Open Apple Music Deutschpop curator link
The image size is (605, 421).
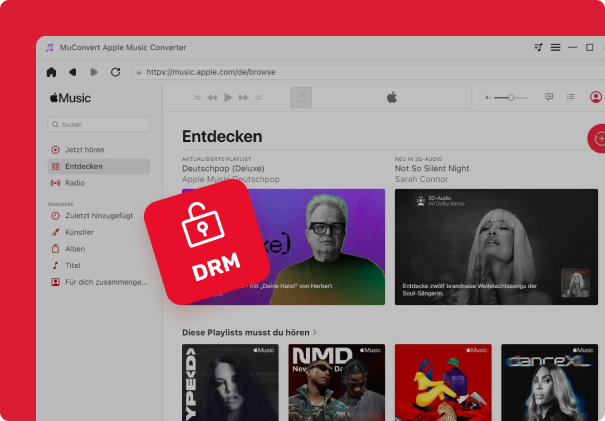click(231, 179)
